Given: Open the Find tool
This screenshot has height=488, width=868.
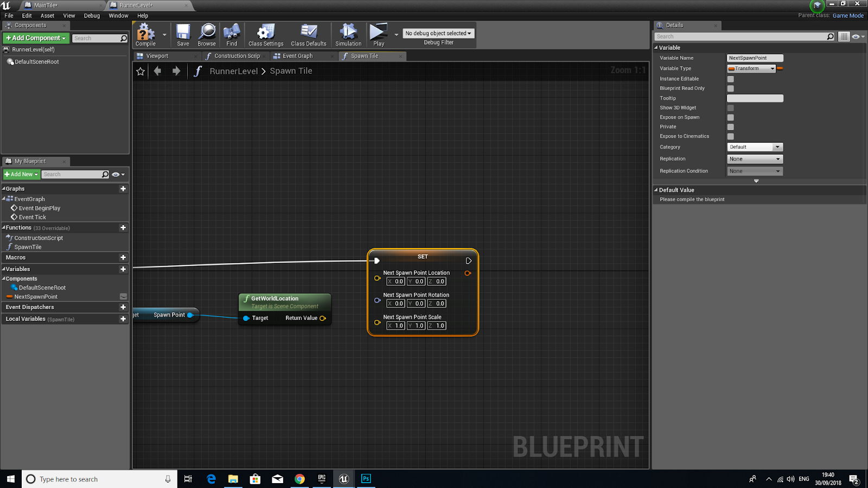Looking at the screenshot, I should coord(232,34).
